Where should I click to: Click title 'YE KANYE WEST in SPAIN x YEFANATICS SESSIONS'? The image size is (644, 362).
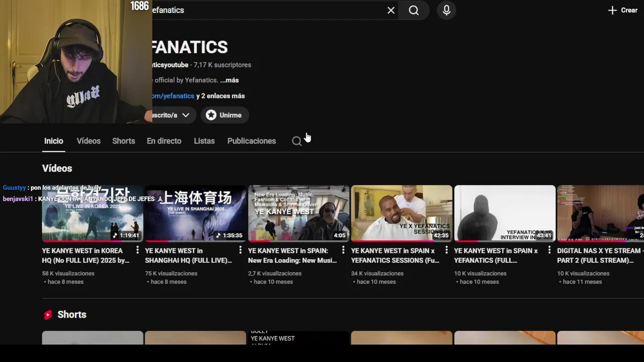pos(395,255)
